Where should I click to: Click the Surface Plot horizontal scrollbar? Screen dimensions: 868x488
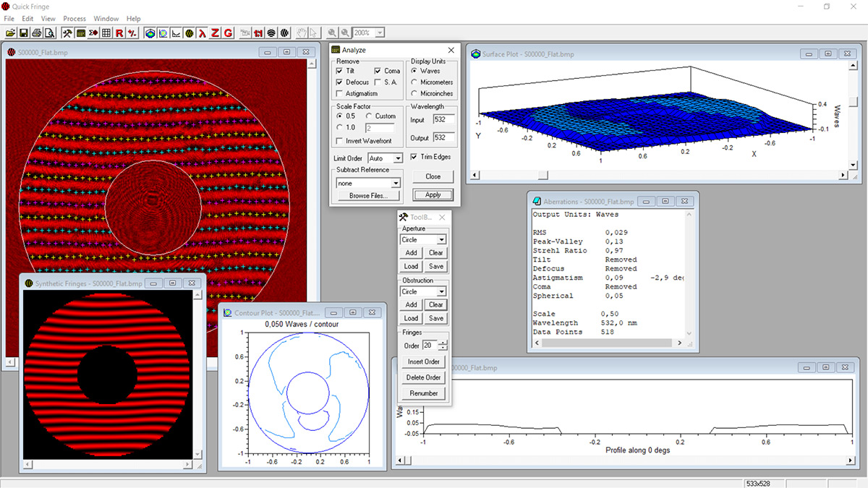pyautogui.click(x=651, y=175)
